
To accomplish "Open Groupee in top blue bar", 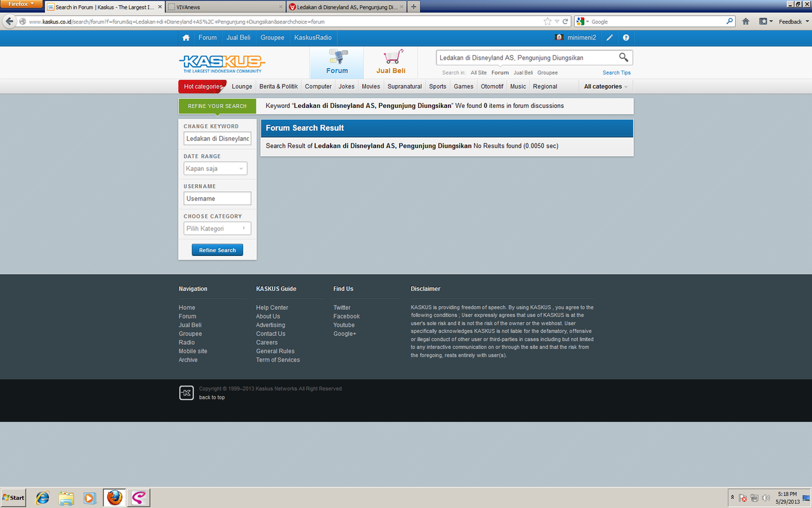I will (x=272, y=37).
